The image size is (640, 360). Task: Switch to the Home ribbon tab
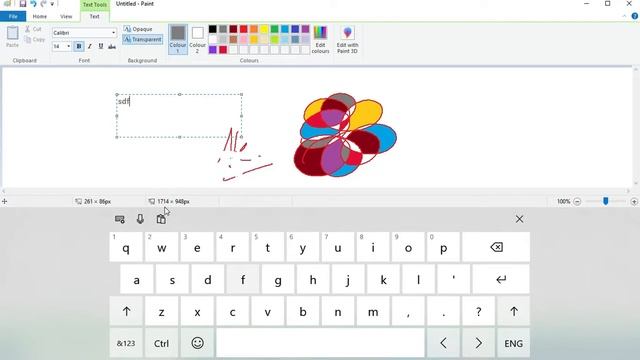pyautogui.click(x=40, y=16)
